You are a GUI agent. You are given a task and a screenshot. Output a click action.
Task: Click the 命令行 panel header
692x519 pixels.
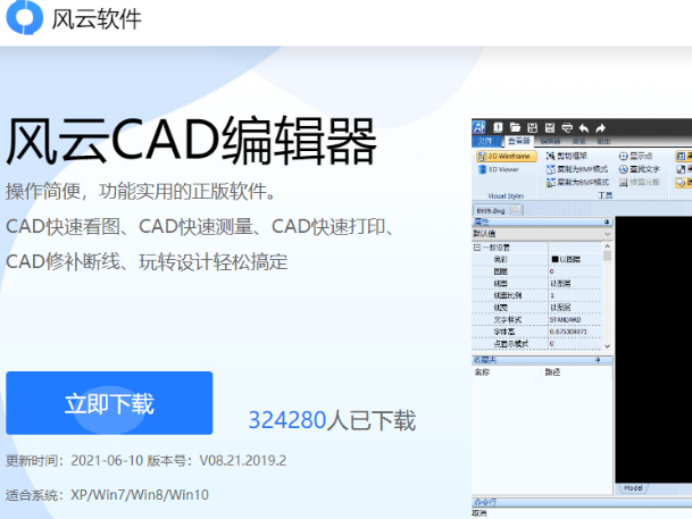coord(582,502)
